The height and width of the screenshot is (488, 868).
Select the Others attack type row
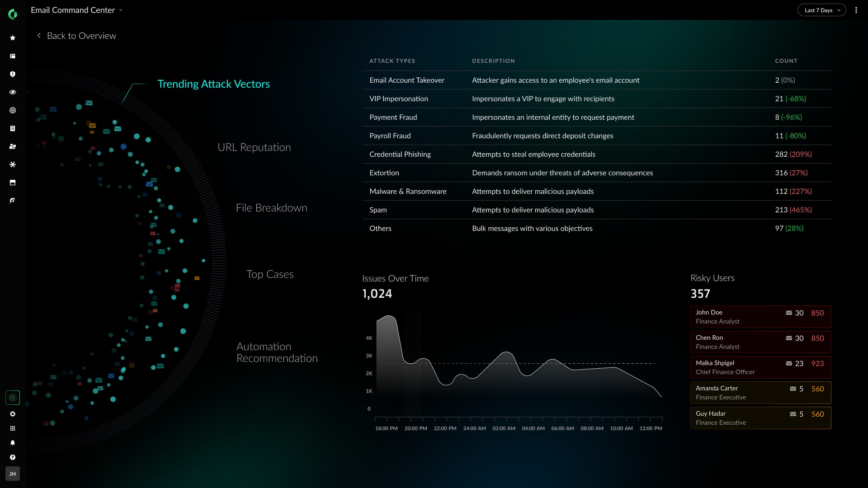tap(597, 228)
